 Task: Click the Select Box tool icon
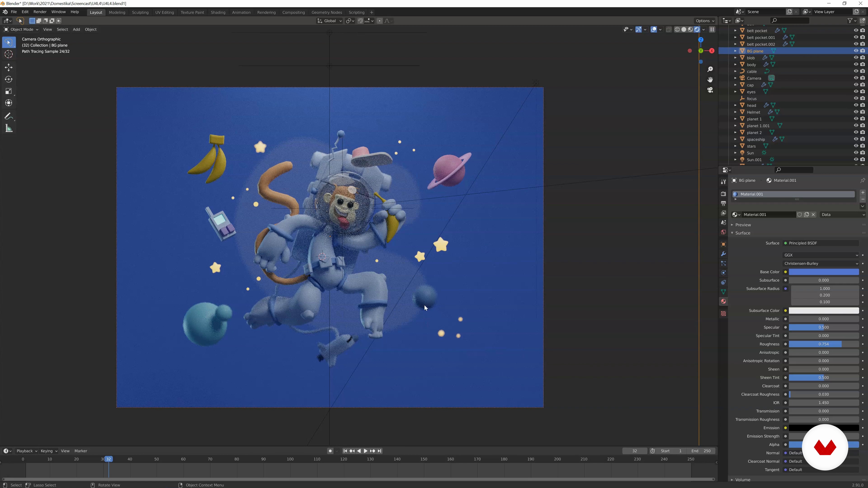(9, 42)
